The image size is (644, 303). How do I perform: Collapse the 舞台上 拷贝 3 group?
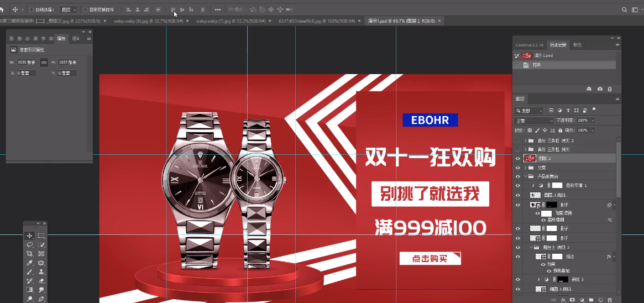tap(531, 247)
